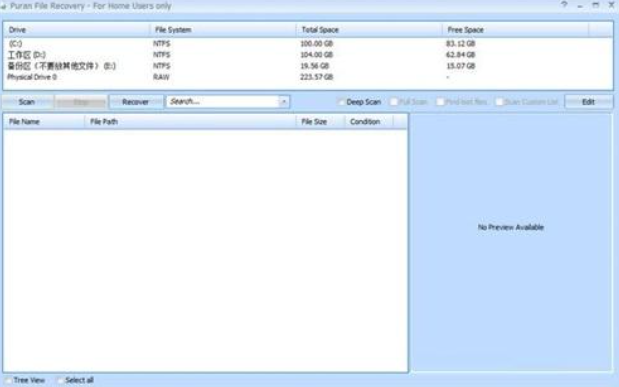The image size is (619, 387).
Task: Click the Scan button
Action: tap(27, 102)
